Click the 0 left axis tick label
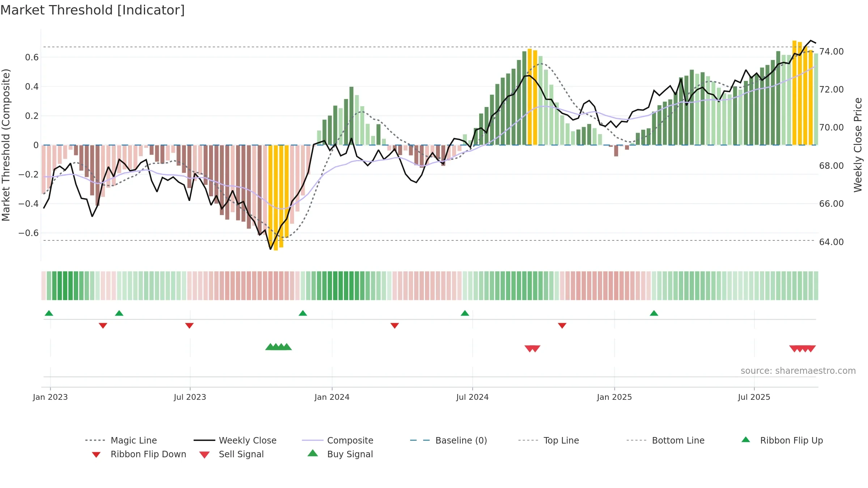868x488 pixels. [36, 145]
